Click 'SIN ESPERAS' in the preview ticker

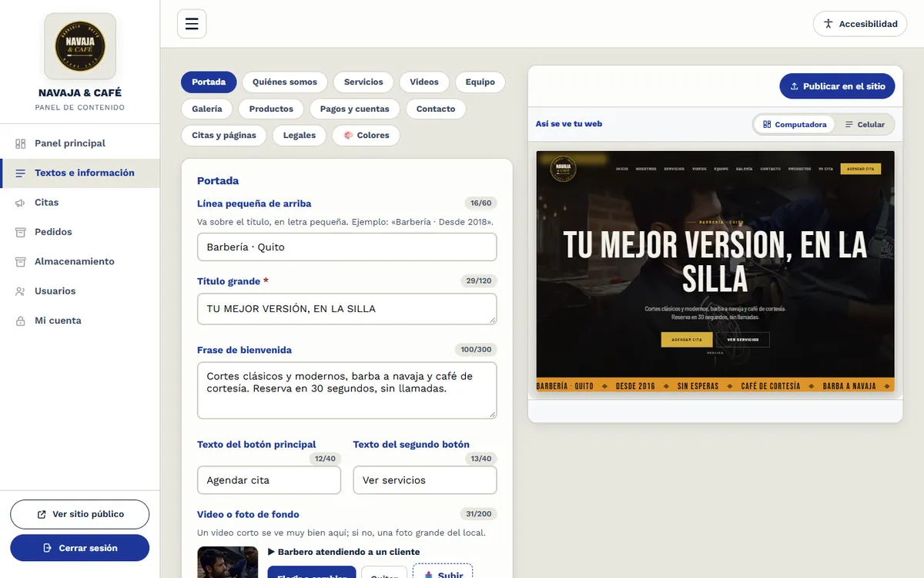(x=698, y=386)
